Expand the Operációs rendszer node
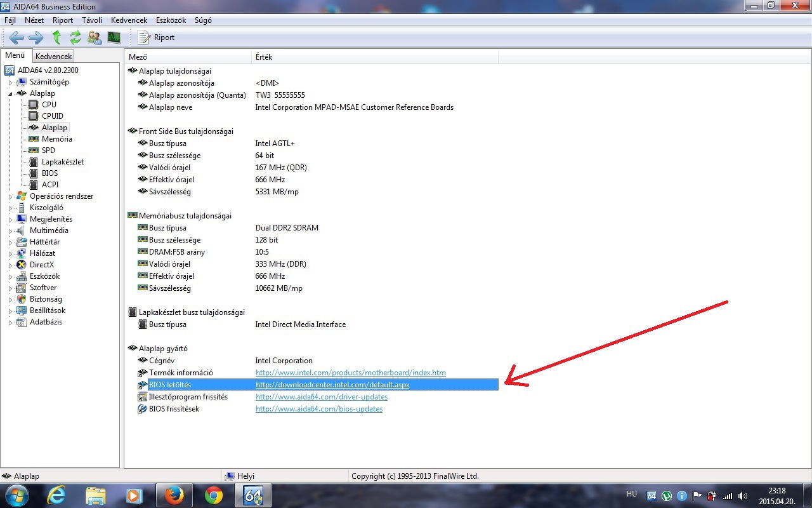This screenshot has height=508, width=812. [x=10, y=197]
